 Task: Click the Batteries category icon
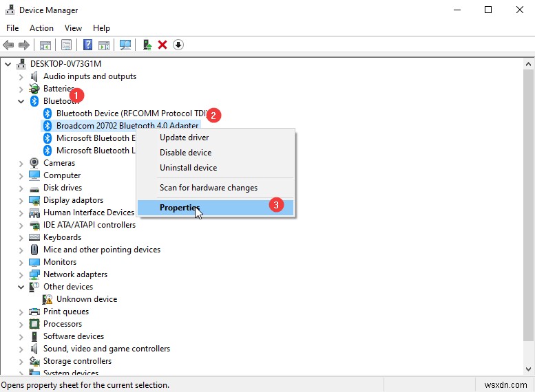pyautogui.click(x=34, y=89)
